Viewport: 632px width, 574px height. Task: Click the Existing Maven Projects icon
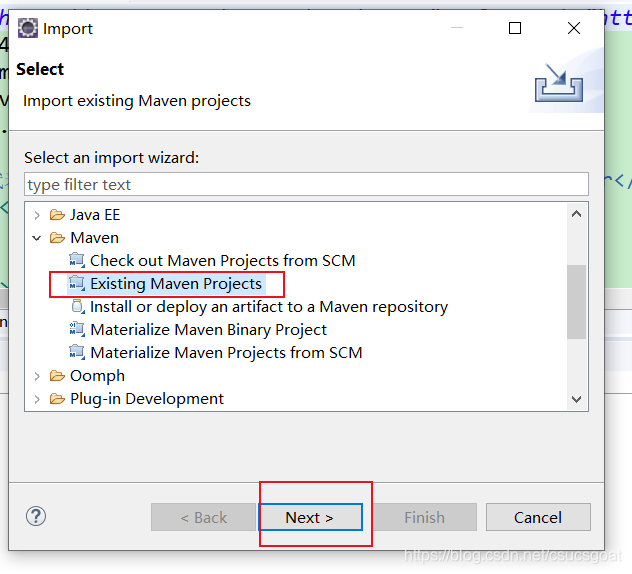pyautogui.click(x=77, y=283)
